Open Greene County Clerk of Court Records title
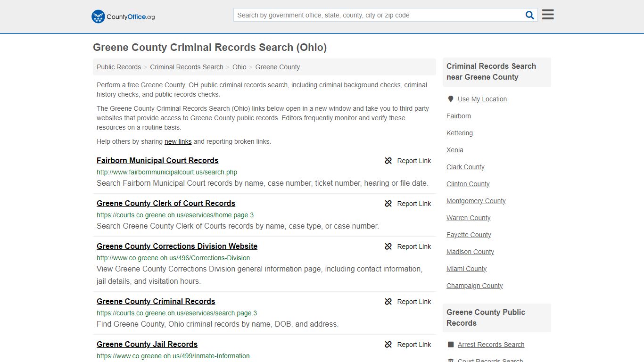Image resolution: width=644 pixels, height=362 pixels. (x=166, y=203)
